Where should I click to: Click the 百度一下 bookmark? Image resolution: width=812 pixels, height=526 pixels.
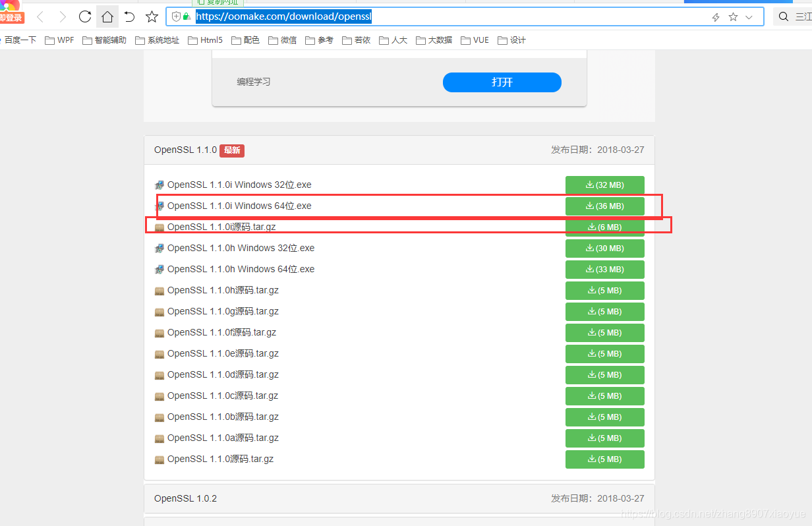[x=19, y=40]
